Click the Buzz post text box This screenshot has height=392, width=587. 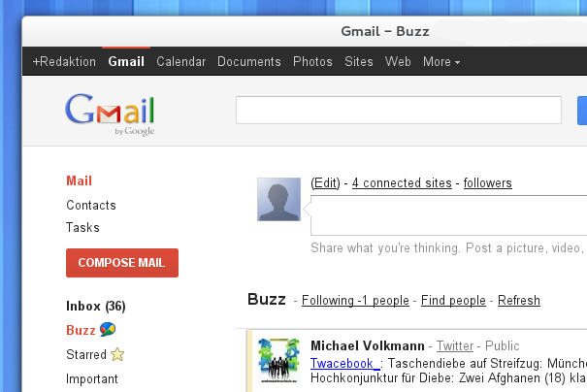pyautogui.click(x=449, y=215)
